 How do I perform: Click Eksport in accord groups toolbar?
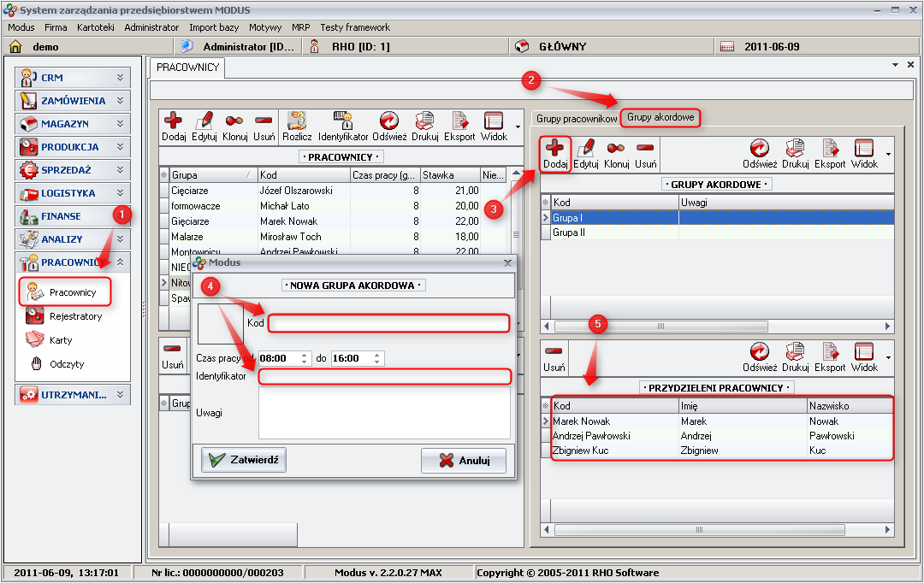(829, 153)
